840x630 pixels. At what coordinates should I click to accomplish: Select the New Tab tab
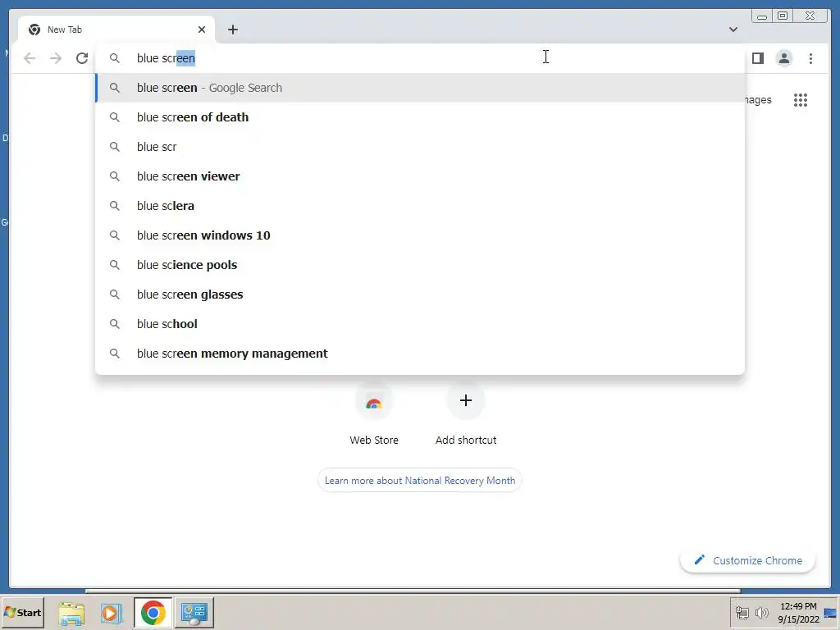[x=116, y=30]
